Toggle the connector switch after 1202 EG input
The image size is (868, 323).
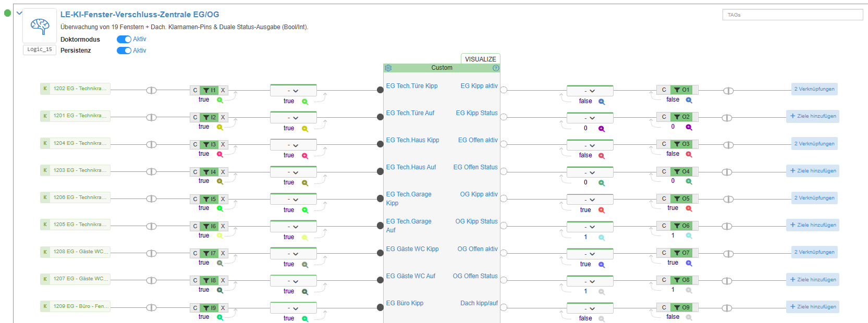(x=151, y=90)
